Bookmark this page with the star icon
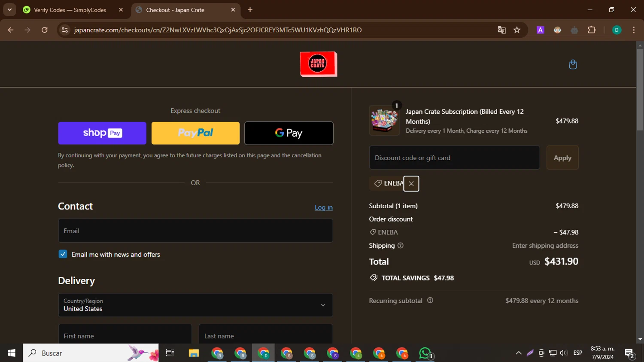The height and width of the screenshot is (362, 644). tap(517, 30)
